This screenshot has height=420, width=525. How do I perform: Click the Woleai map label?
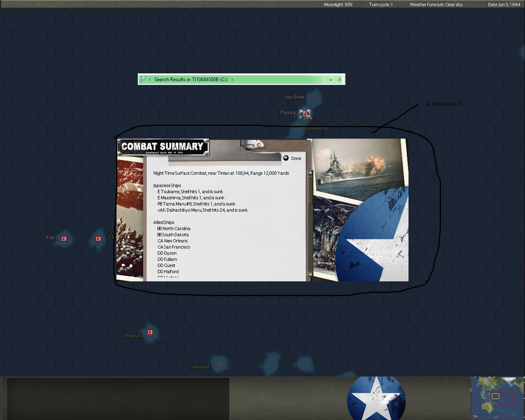(x=132, y=336)
